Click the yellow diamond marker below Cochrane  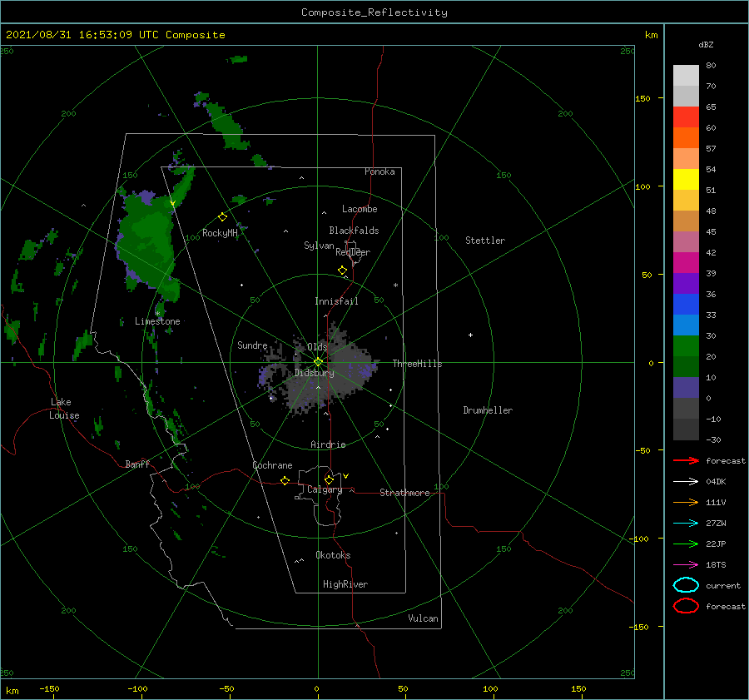click(285, 481)
